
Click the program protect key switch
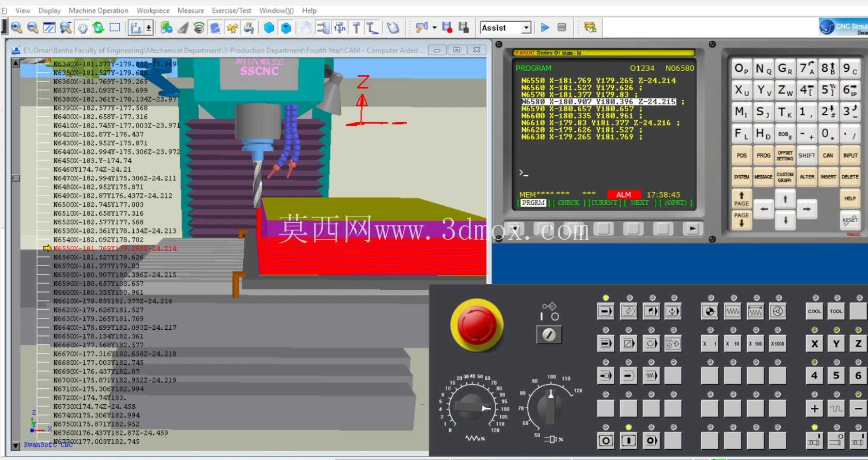549,335
